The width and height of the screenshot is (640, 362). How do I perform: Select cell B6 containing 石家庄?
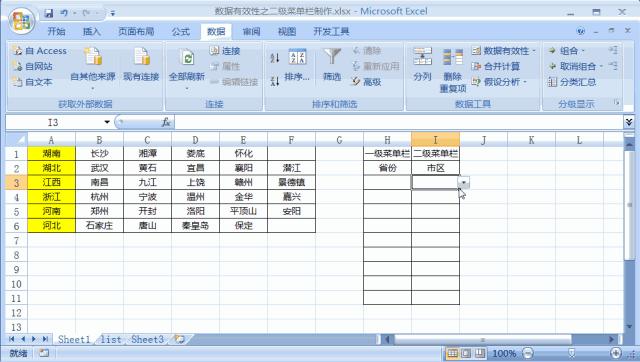point(99,225)
